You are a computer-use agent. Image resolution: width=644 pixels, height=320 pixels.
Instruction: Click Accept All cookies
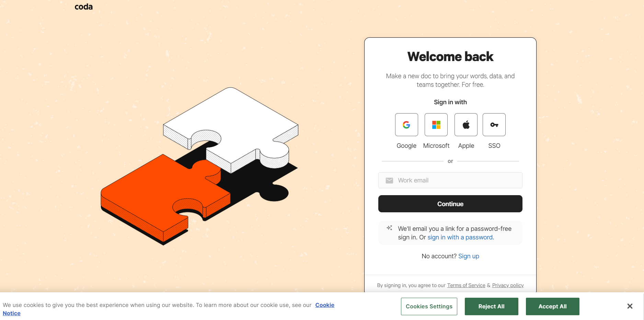point(552,307)
